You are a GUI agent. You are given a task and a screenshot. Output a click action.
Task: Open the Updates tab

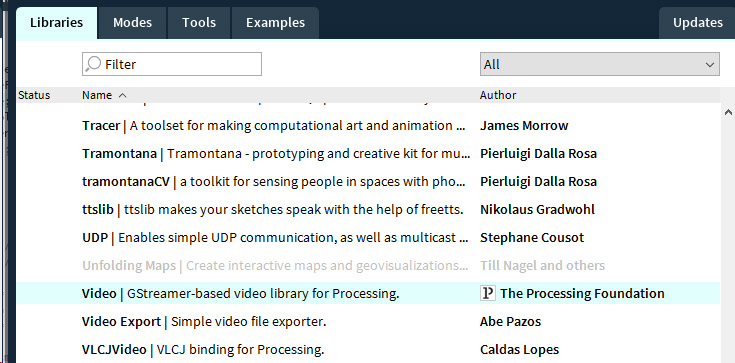click(x=698, y=23)
